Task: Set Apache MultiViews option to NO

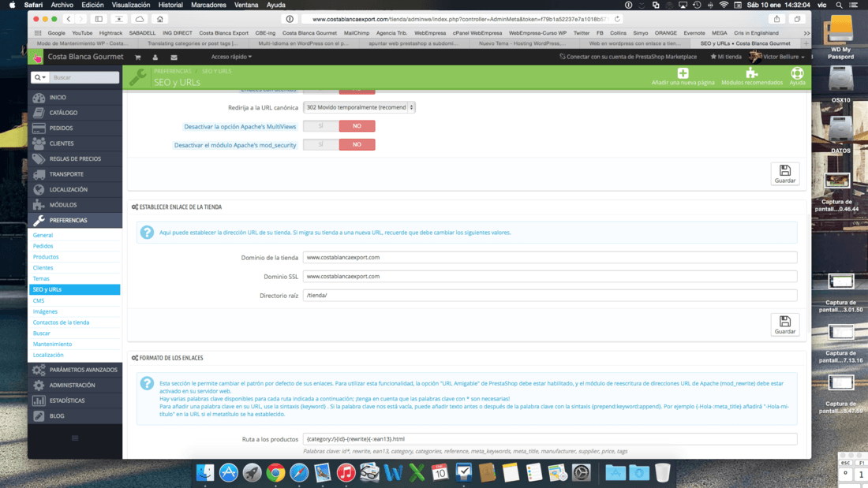Action: pyautogui.click(x=357, y=126)
